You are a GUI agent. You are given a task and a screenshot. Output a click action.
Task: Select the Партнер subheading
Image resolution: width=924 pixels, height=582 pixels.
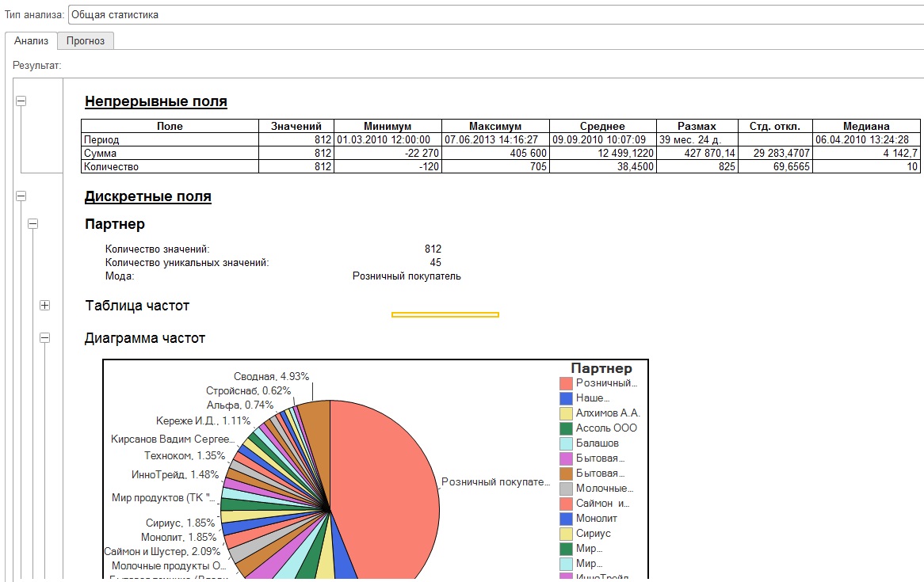click(x=115, y=224)
